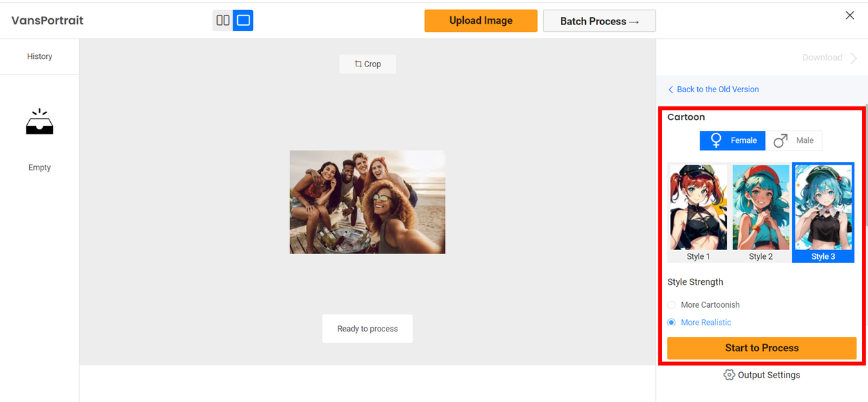Close the VansPortrait window with X
Screen dimensions: 868x402
pyautogui.click(x=850, y=16)
